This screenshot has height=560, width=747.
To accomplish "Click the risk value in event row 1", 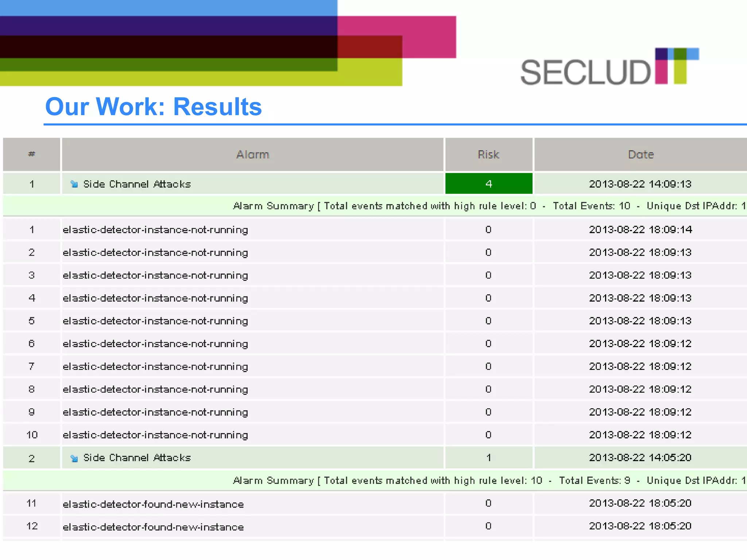I will point(488,229).
